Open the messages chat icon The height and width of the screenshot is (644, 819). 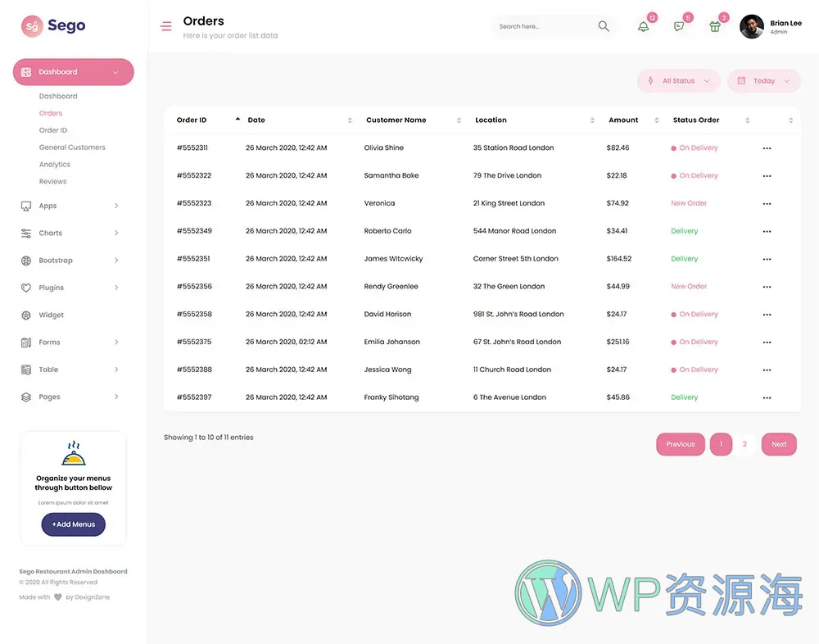(x=678, y=26)
